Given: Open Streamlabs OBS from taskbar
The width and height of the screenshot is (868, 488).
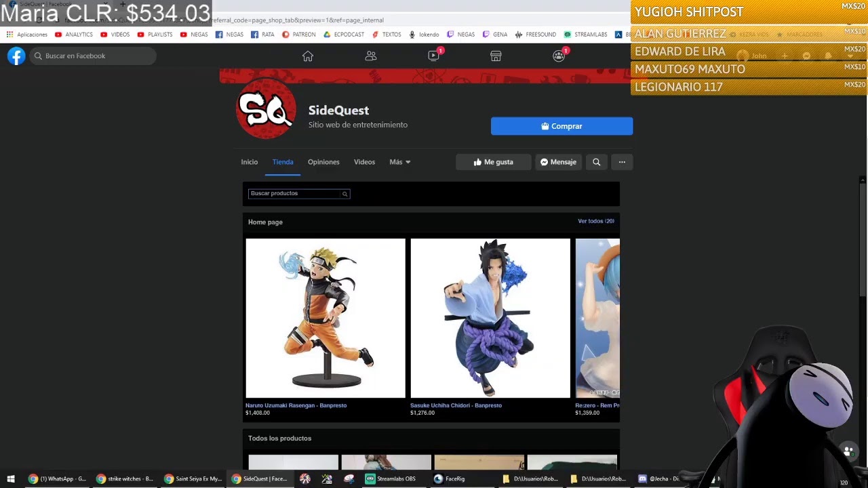Looking at the screenshot, I should click(x=391, y=479).
